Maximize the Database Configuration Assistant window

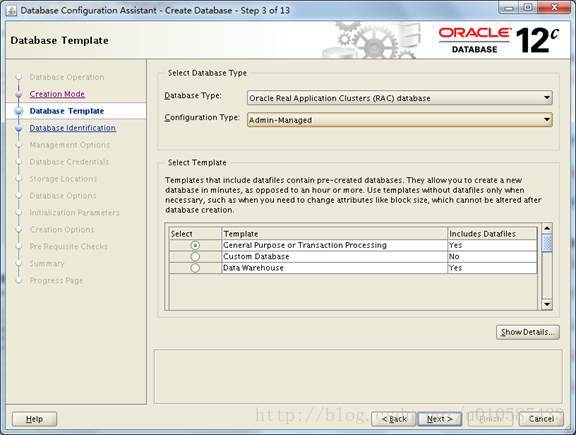[528, 7]
